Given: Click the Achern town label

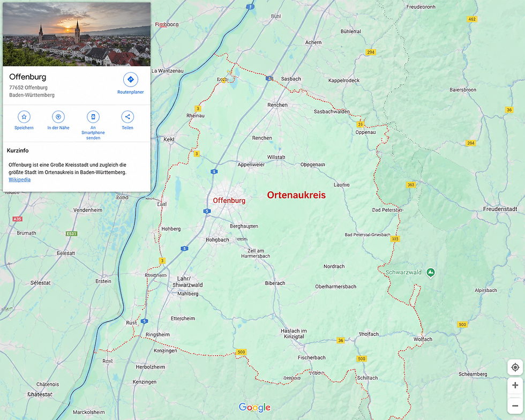Looking at the screenshot, I should 313,42.
